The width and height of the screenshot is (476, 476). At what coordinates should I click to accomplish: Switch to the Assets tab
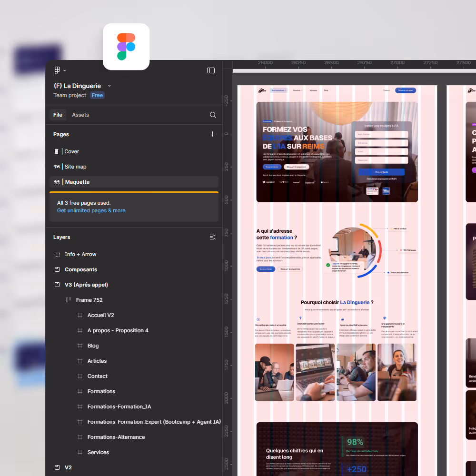tap(80, 115)
